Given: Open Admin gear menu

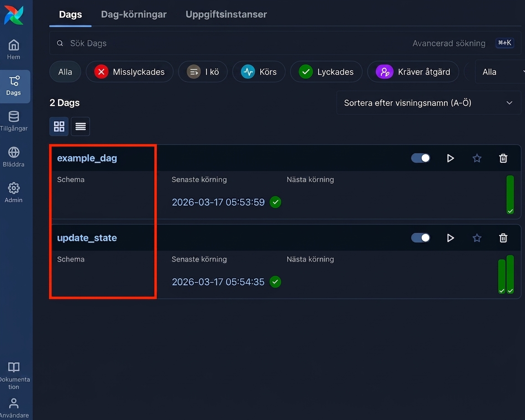Looking at the screenshot, I should pos(14,193).
